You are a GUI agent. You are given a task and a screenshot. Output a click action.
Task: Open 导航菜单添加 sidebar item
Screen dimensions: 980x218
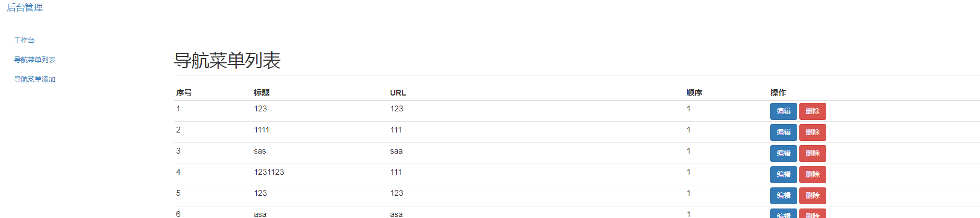coord(35,79)
